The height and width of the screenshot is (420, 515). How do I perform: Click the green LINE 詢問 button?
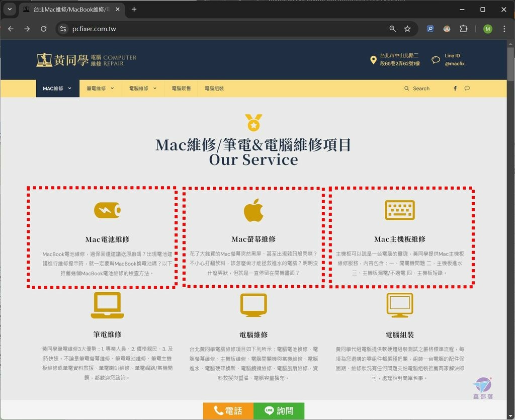coord(279,411)
